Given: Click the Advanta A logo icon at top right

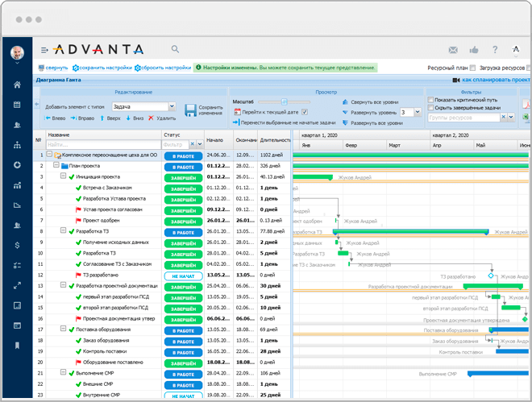Looking at the screenshot, I should coord(516,49).
